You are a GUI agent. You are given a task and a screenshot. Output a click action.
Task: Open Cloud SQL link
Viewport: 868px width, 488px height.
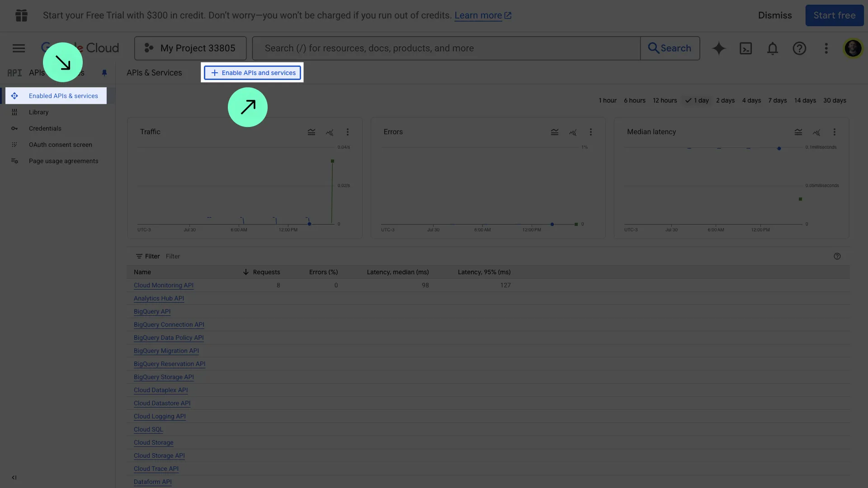pyautogui.click(x=148, y=429)
